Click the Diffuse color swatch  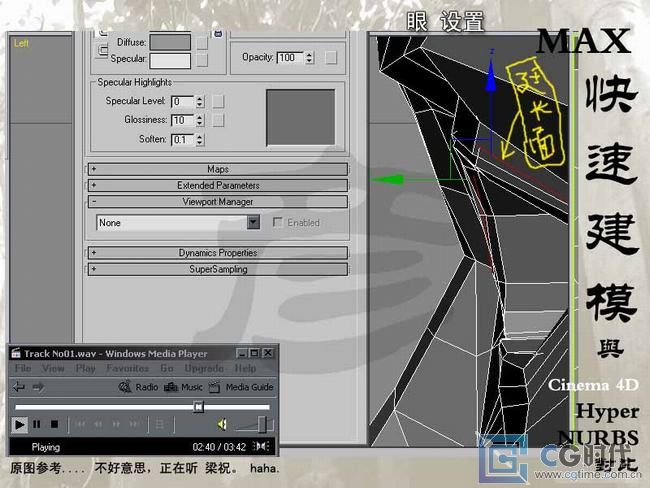tap(170, 42)
